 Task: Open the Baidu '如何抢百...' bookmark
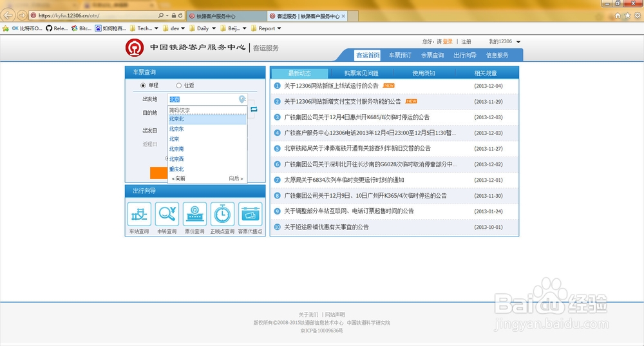(x=111, y=28)
